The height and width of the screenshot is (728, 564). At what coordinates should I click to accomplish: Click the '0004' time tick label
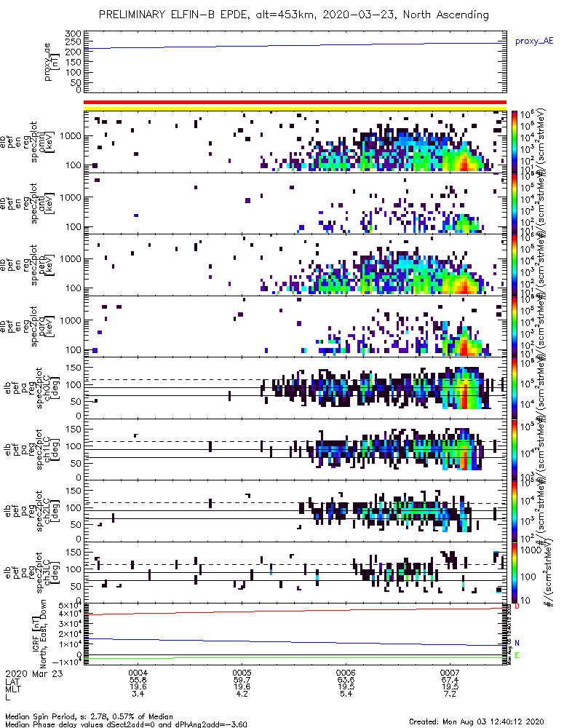coord(138,673)
